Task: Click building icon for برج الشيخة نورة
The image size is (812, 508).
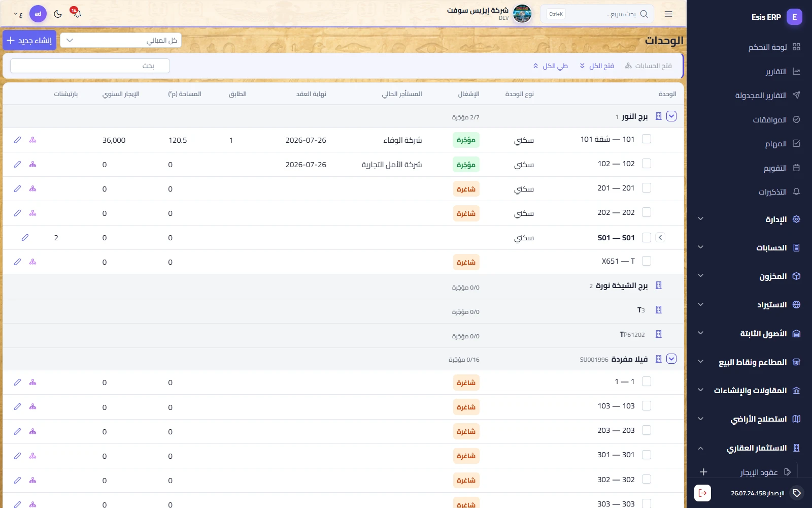Action: (x=659, y=285)
